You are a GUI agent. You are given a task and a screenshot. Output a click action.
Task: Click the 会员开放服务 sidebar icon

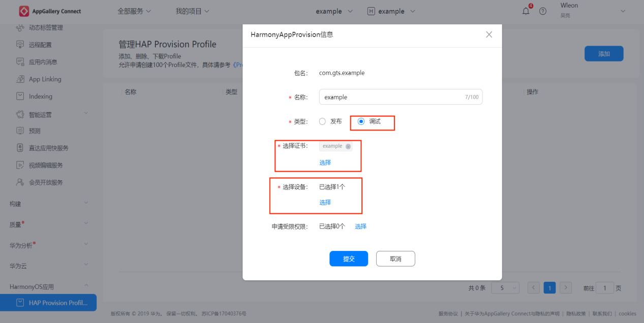(20, 182)
